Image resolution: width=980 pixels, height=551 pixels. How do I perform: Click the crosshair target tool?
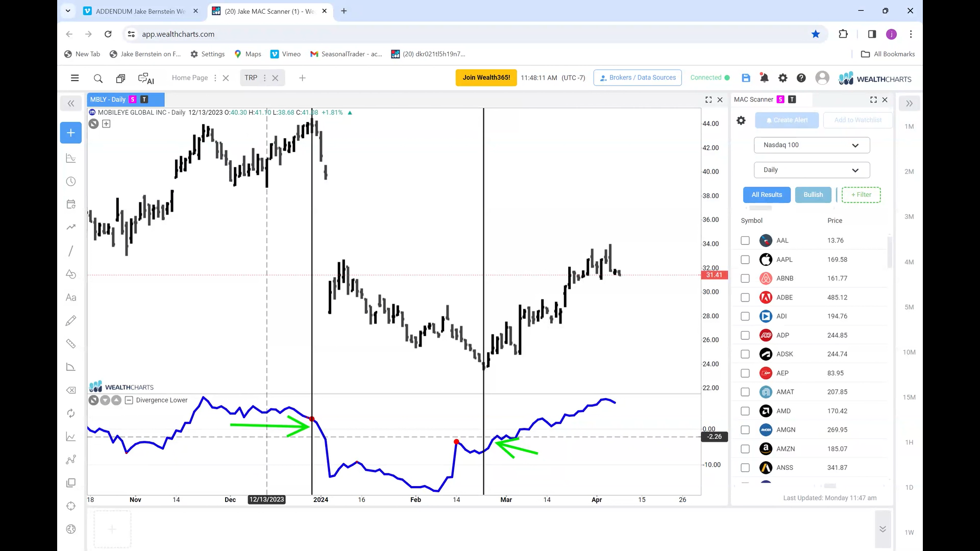pos(71,506)
